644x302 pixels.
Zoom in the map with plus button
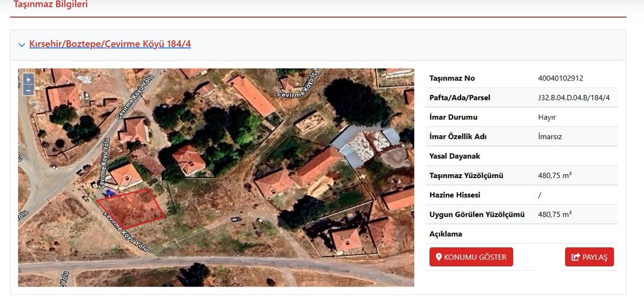coord(28,79)
